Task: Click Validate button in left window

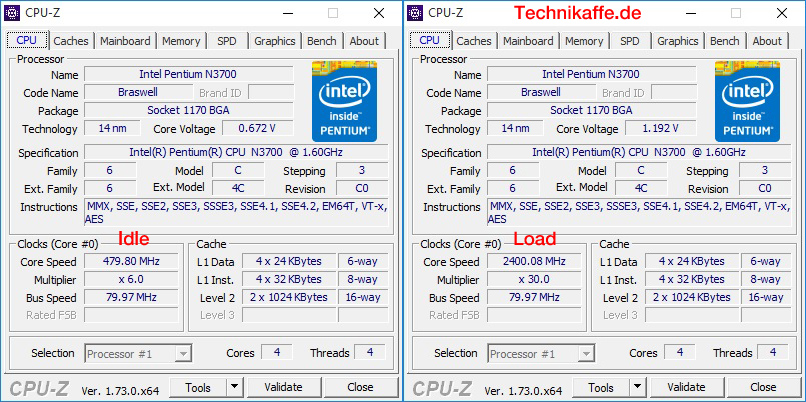Action: [283, 387]
